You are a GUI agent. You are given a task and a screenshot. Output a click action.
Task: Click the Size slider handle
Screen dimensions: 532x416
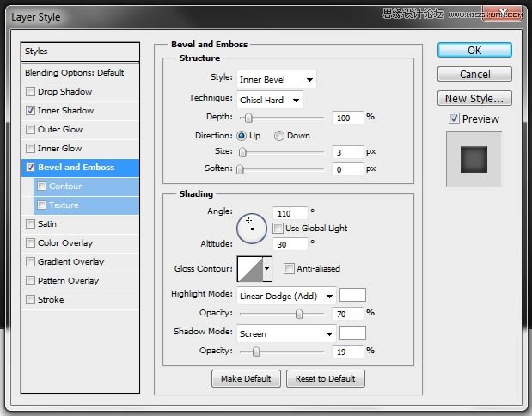[242, 152]
